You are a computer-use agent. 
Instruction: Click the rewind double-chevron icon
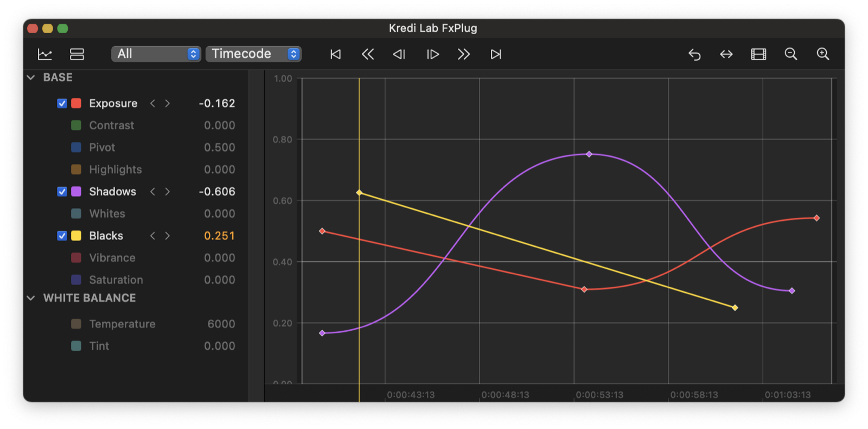368,54
